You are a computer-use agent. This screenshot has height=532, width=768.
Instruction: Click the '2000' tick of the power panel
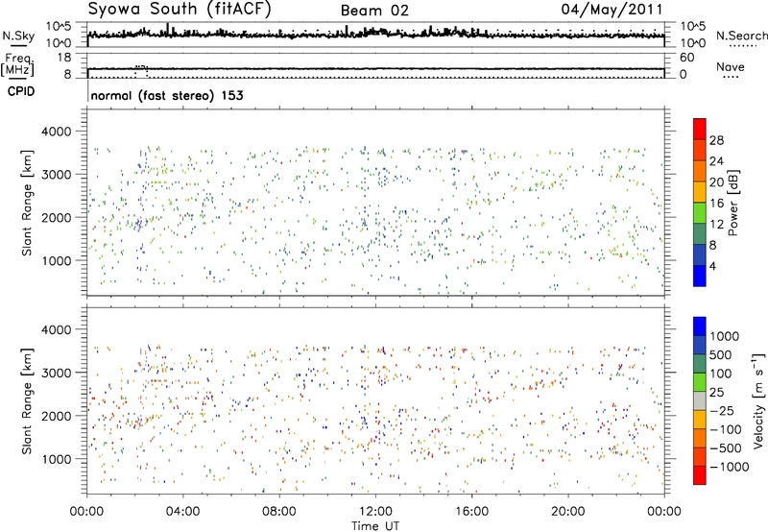tap(56, 217)
